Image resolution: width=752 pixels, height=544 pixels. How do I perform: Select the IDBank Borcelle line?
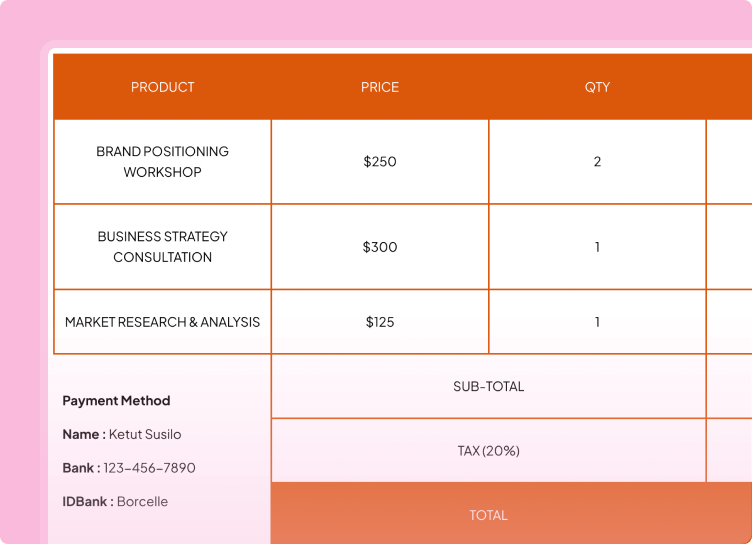[115, 502]
